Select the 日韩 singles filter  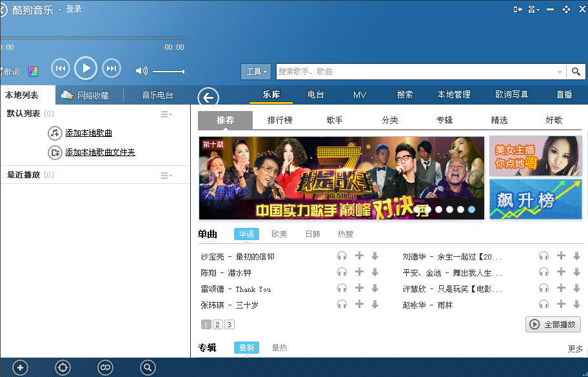[313, 234]
